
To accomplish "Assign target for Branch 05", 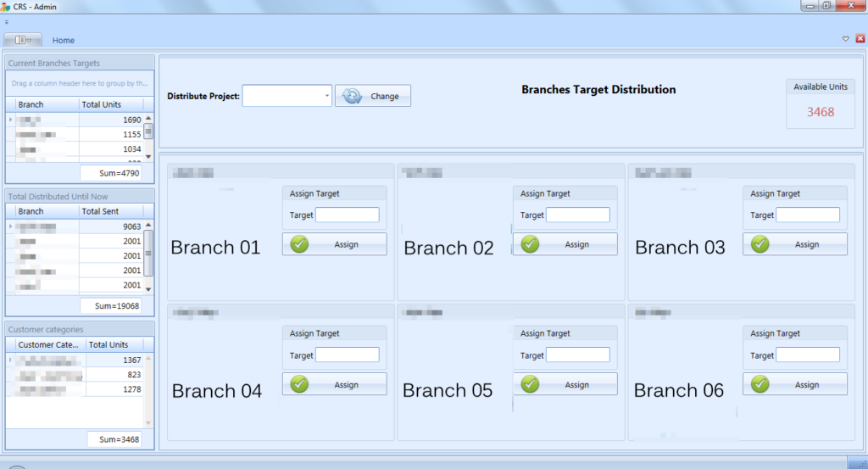I will click(565, 384).
